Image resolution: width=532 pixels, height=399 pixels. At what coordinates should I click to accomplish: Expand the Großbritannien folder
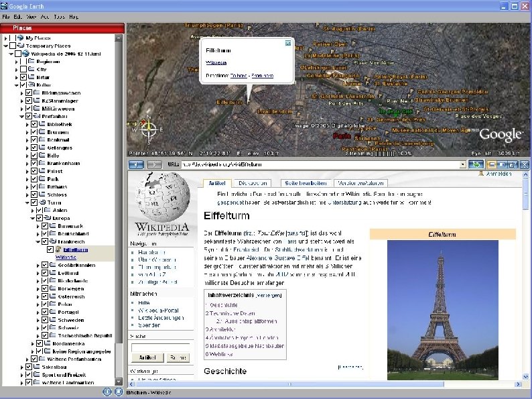click(x=38, y=265)
